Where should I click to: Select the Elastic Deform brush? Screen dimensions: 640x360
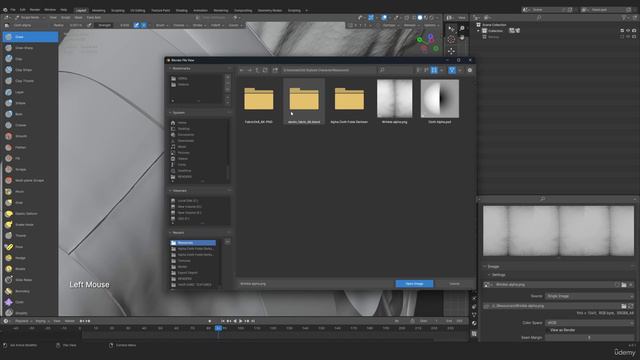tap(30, 213)
